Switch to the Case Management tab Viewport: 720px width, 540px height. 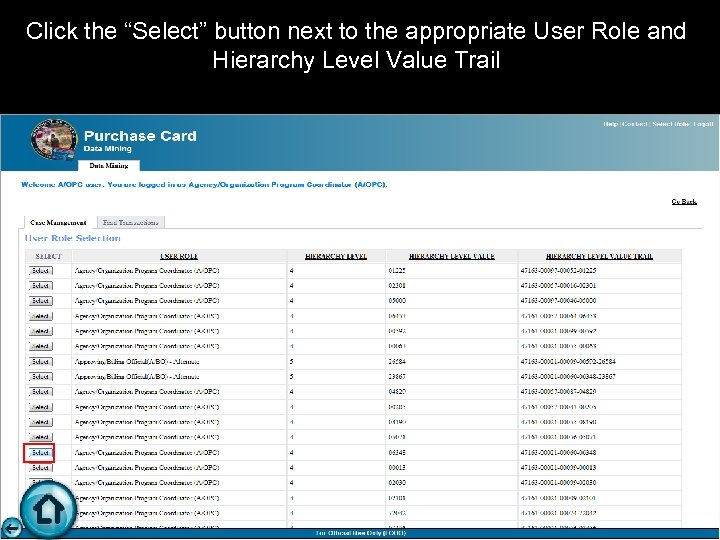(x=58, y=222)
